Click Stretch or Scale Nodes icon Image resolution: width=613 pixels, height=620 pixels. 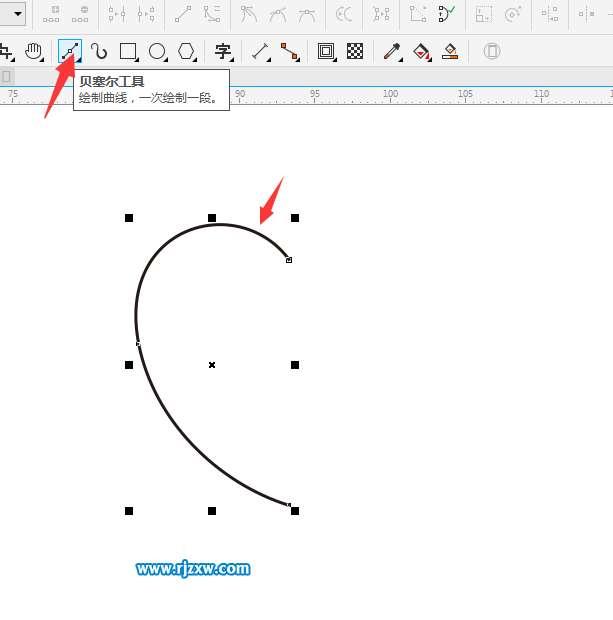click(x=484, y=14)
